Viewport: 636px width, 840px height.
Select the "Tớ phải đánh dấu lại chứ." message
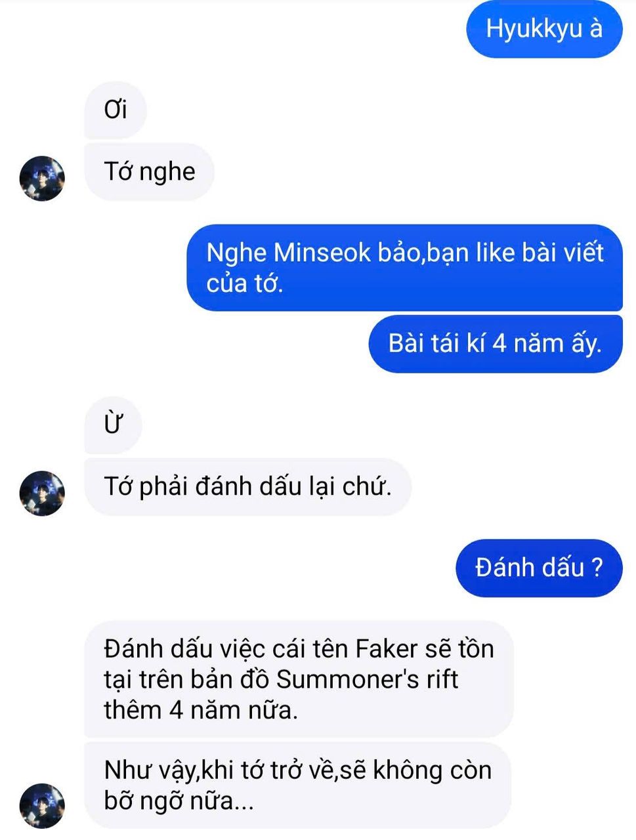248,487
